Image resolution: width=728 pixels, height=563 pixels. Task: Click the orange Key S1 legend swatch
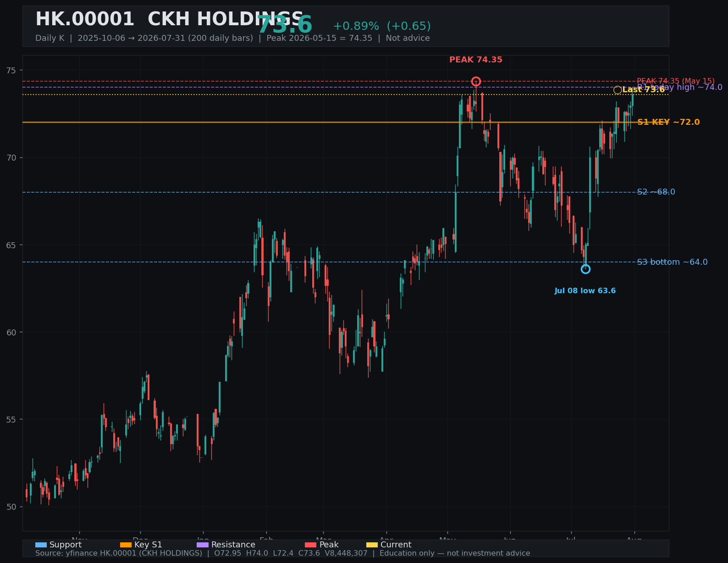[126, 545]
